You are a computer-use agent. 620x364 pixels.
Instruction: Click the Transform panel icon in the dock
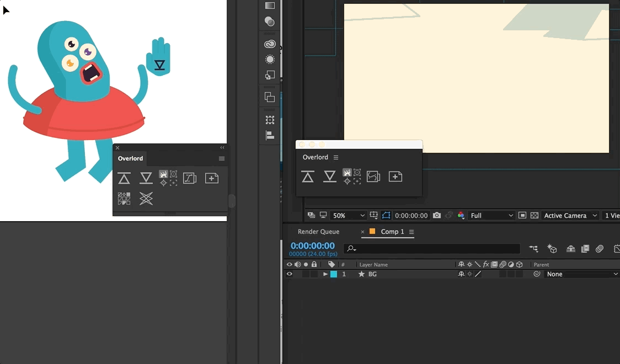click(x=270, y=120)
